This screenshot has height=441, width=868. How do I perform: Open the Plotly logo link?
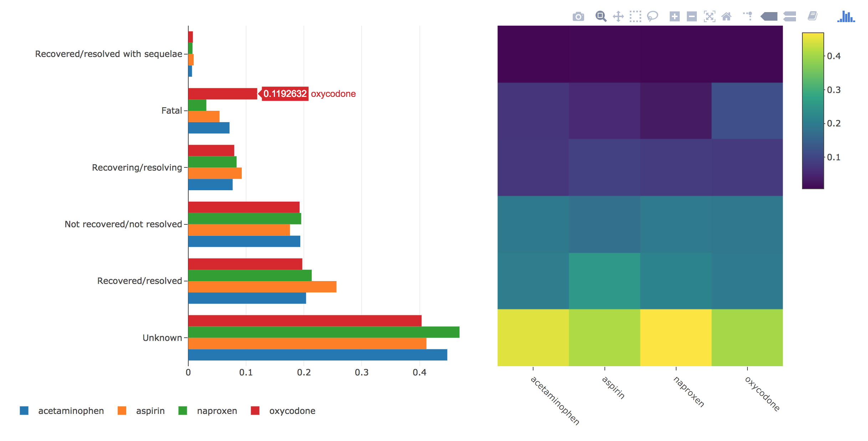click(x=846, y=16)
